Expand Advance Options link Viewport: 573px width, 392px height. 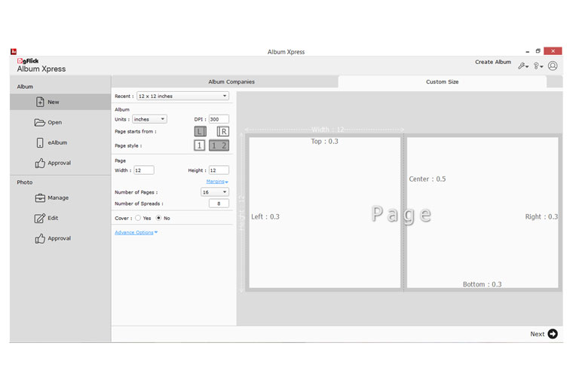coord(136,232)
